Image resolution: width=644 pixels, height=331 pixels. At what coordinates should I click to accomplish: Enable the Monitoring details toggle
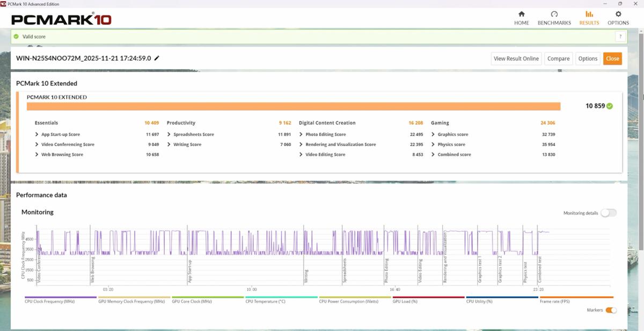[608, 213]
